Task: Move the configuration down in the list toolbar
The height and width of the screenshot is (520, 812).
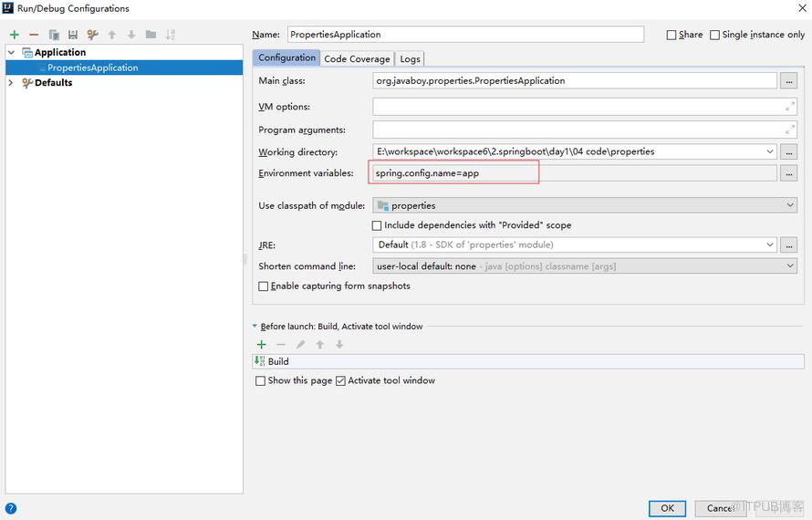Action: [131, 35]
